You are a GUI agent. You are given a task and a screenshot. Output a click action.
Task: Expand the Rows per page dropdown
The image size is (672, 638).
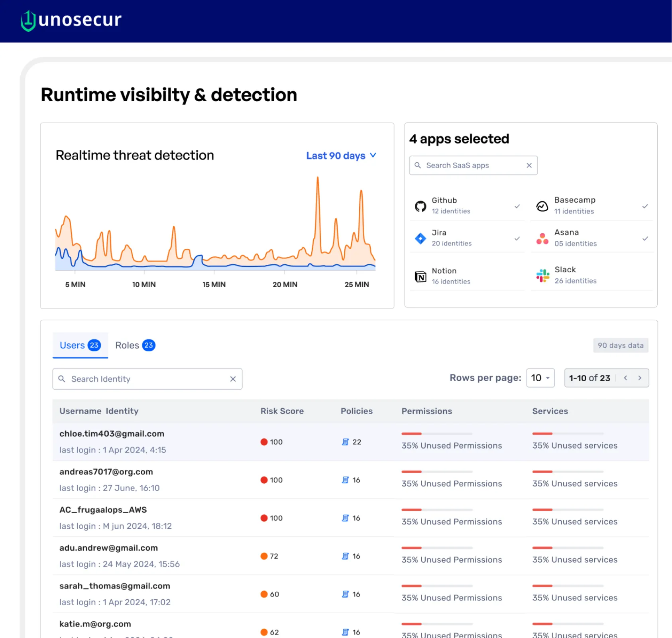[x=540, y=378]
